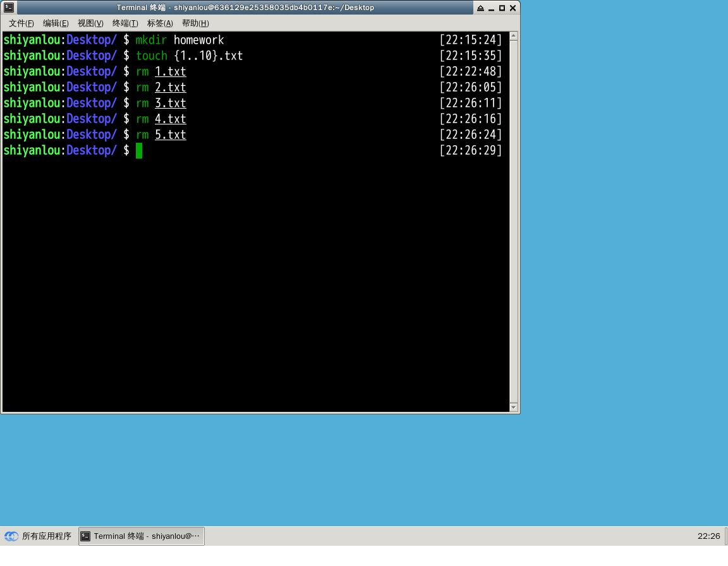
Task: Click the scrollbar down arrow
Action: point(513,407)
